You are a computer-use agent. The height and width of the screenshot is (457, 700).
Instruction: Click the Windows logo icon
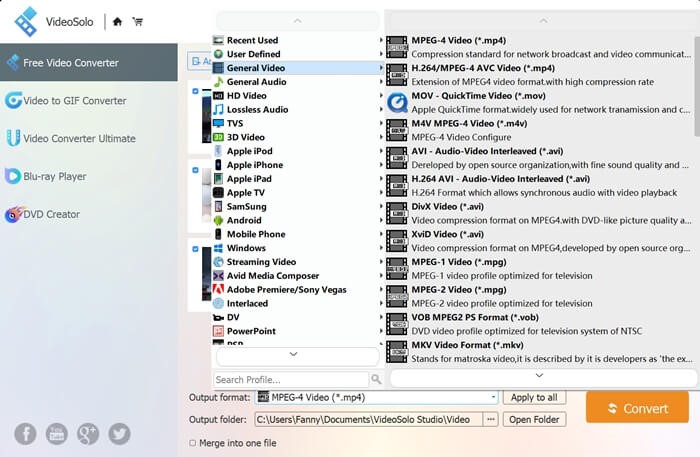[x=218, y=248]
